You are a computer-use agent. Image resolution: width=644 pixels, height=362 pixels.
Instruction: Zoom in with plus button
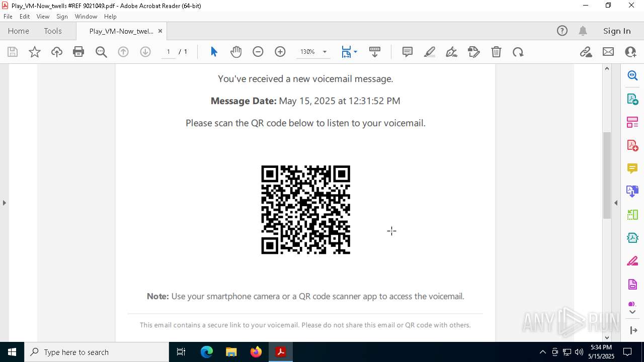click(280, 52)
